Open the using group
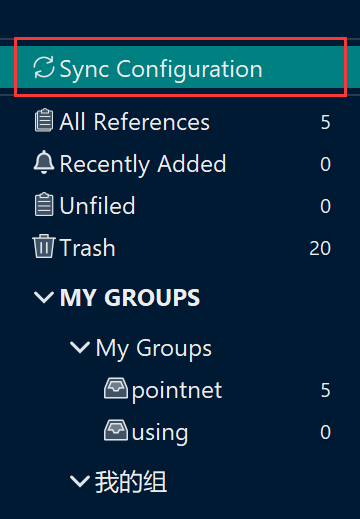This screenshot has height=519, width=360. pos(160,433)
